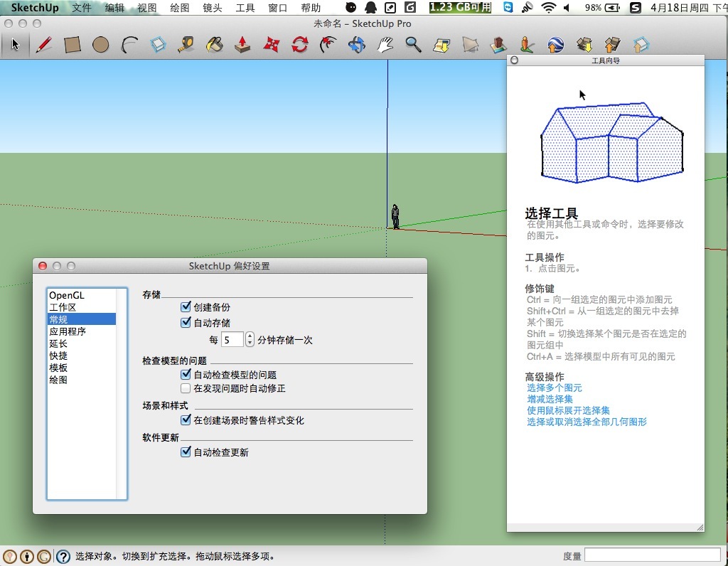The width and height of the screenshot is (728, 566).
Task: Enable 在发现问题时自动修正 option
Action: click(186, 389)
